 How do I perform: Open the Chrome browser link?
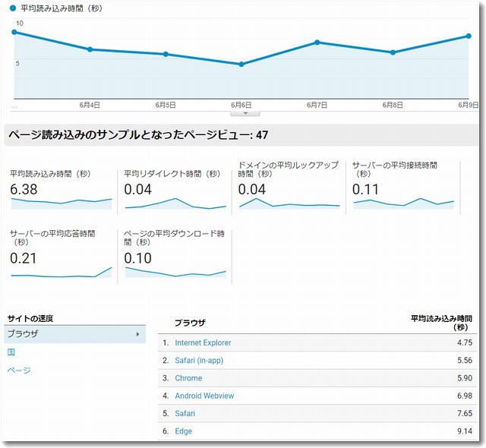188,378
